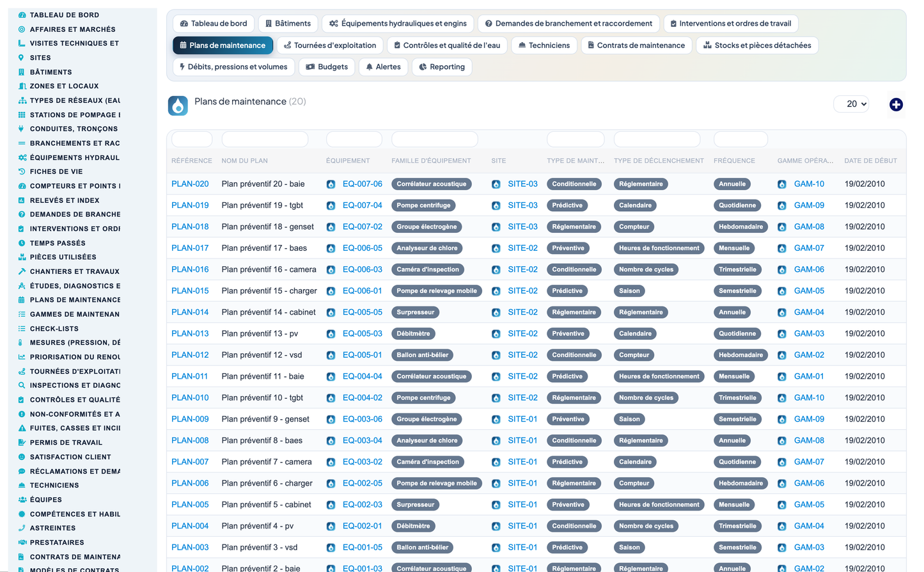Click the Fréquence column filter field
The width and height of the screenshot is (924, 572).
[740, 139]
